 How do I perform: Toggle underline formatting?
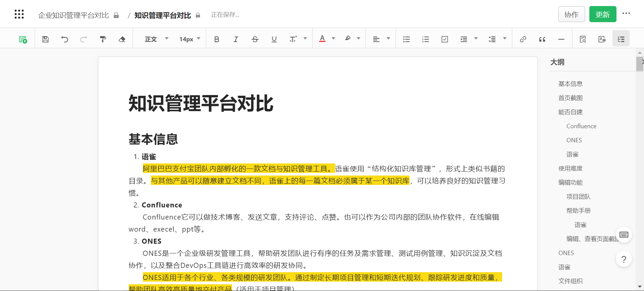[x=274, y=39]
